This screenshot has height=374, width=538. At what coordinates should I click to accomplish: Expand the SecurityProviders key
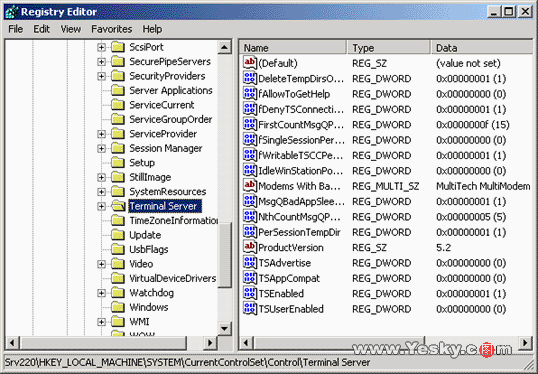pyautogui.click(x=102, y=76)
